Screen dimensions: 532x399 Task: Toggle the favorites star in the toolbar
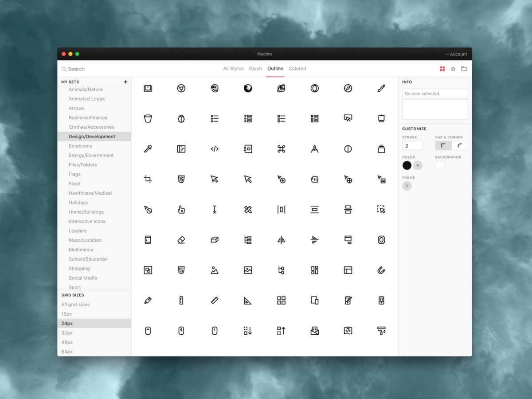[x=453, y=69]
